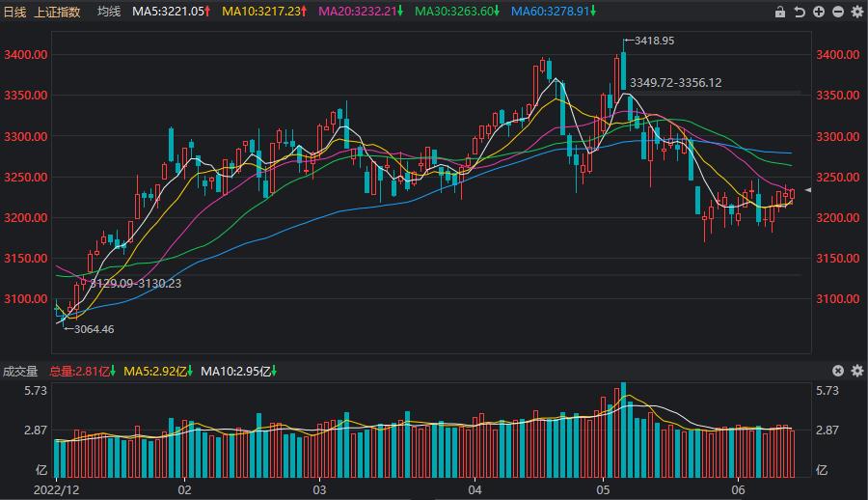Click the small arrow marker at right price axis
Screen dimensions: 868x500
click(808, 191)
